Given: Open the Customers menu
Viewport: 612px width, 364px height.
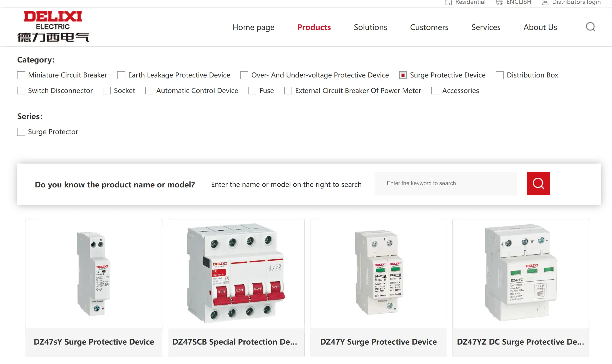Looking at the screenshot, I should pyautogui.click(x=429, y=27).
